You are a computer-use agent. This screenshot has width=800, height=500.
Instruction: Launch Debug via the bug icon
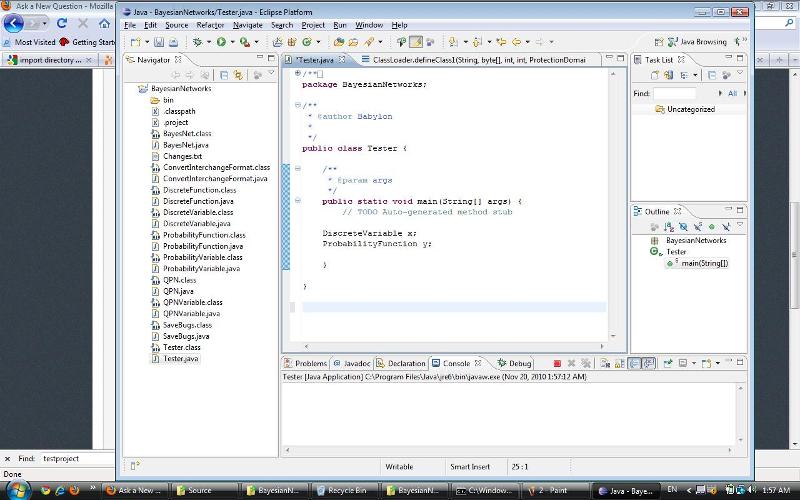click(197, 42)
